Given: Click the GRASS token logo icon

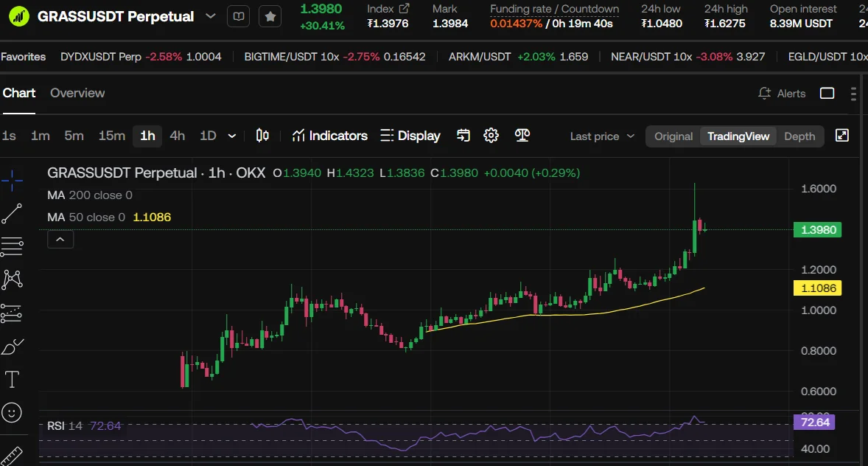Looking at the screenshot, I should point(18,16).
